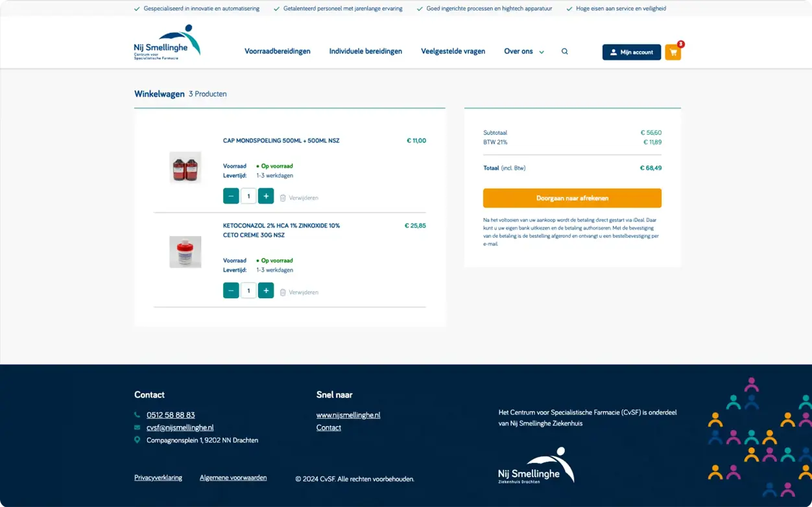Screen dimensions: 812x507
Task: Click the cvsf@nijsmellinghe.nl email link
Action: click(x=180, y=428)
